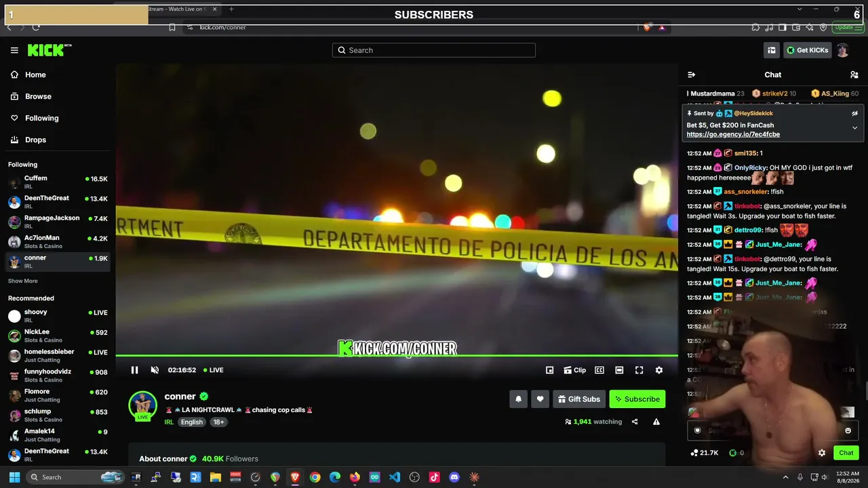Open the user profile avatar menu
Screen dimensions: 868x488
(x=842, y=50)
